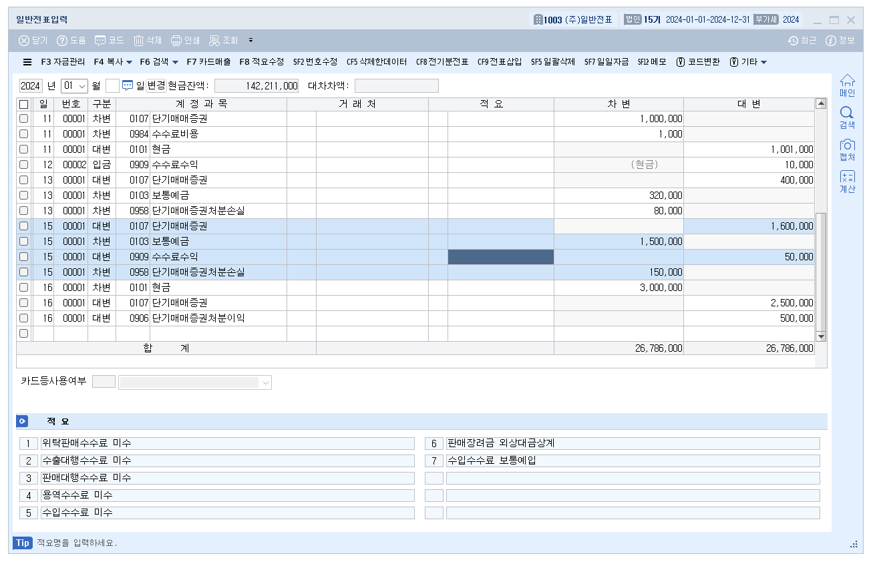Image resolution: width=875 pixels, height=588 pixels.
Task: Click the 대차차액 input field
Action: [396, 86]
